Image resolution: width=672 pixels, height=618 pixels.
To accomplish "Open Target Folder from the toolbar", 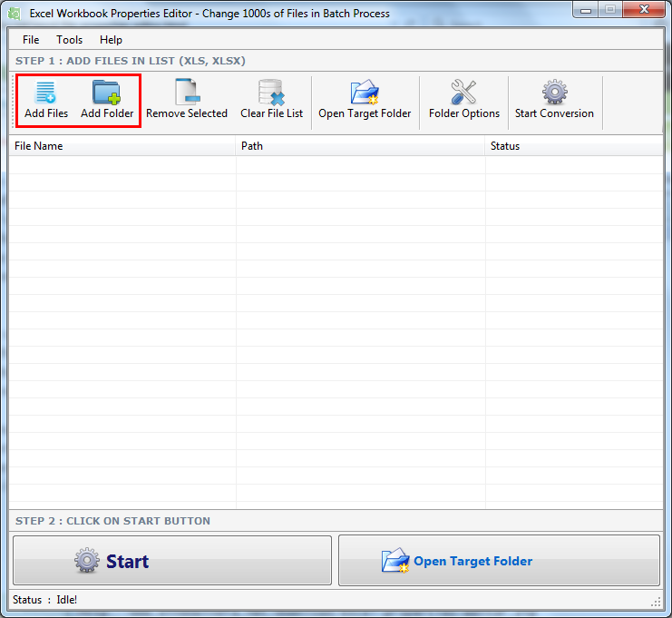I will pyautogui.click(x=365, y=101).
